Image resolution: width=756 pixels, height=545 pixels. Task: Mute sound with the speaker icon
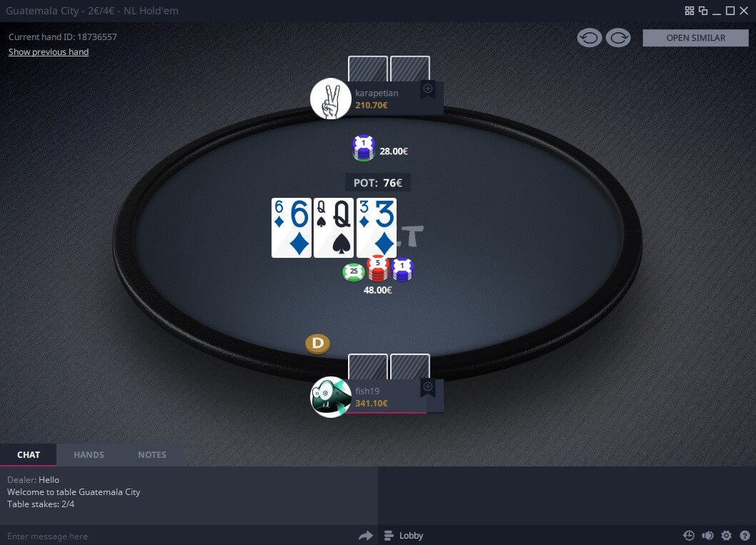point(707,536)
